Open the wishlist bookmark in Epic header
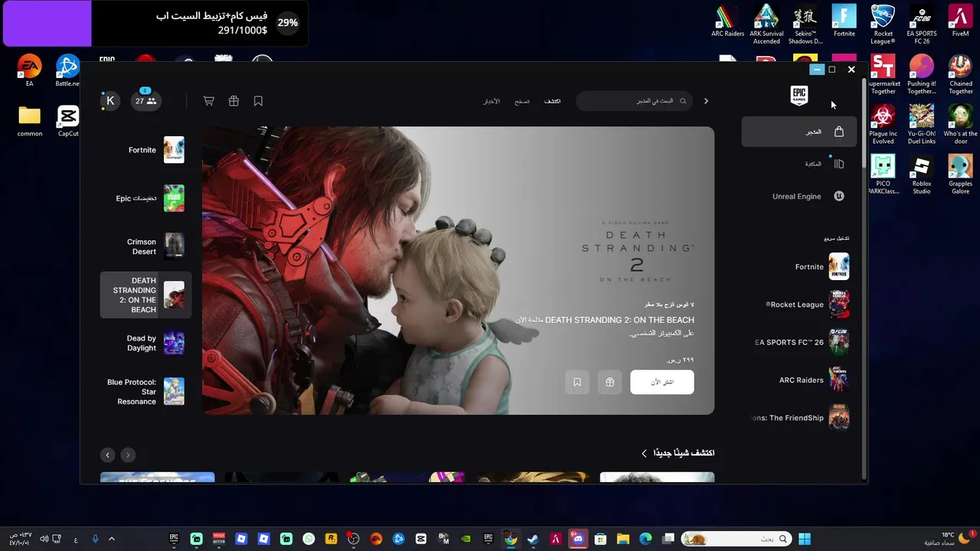 [x=258, y=101]
